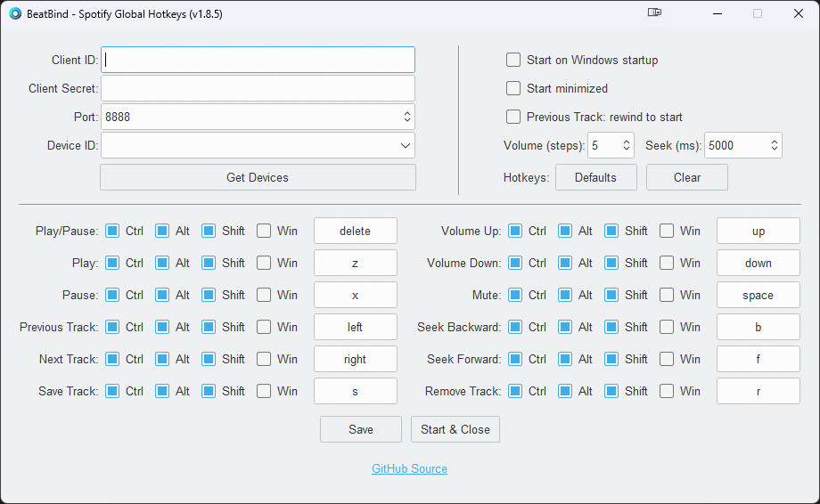Enable Win modifier for Play/Pause hotkey
The height and width of the screenshot is (504, 820).
(x=264, y=231)
